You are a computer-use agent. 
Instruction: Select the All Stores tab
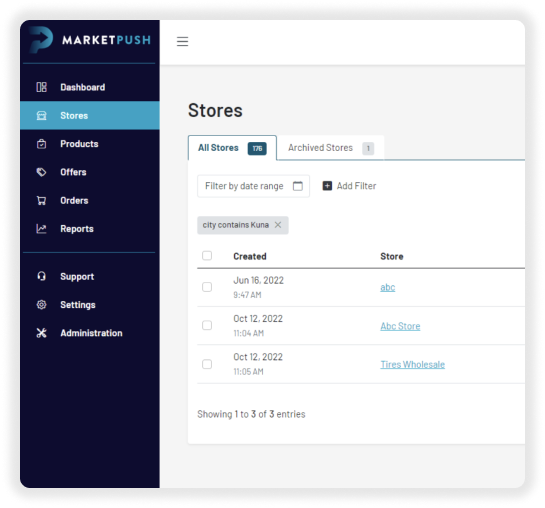[x=232, y=148]
